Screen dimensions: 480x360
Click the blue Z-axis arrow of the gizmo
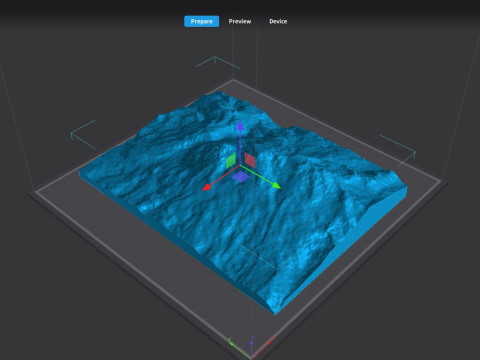(240, 126)
